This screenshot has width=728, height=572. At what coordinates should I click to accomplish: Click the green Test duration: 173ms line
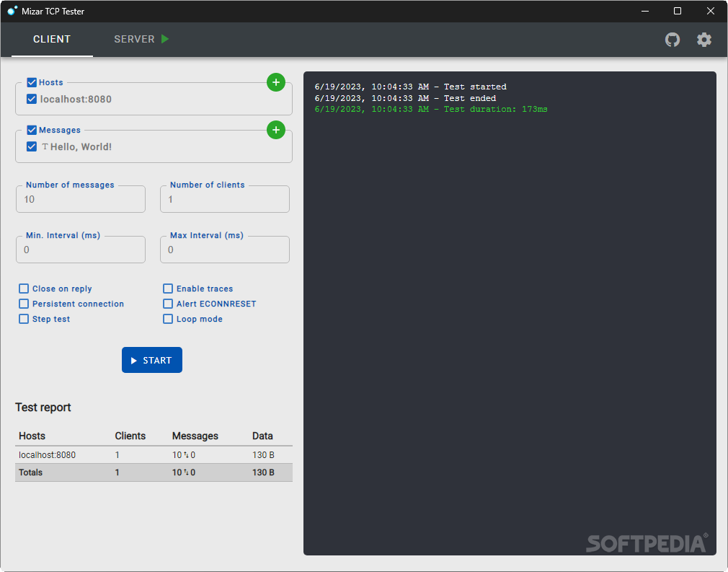pyautogui.click(x=431, y=109)
